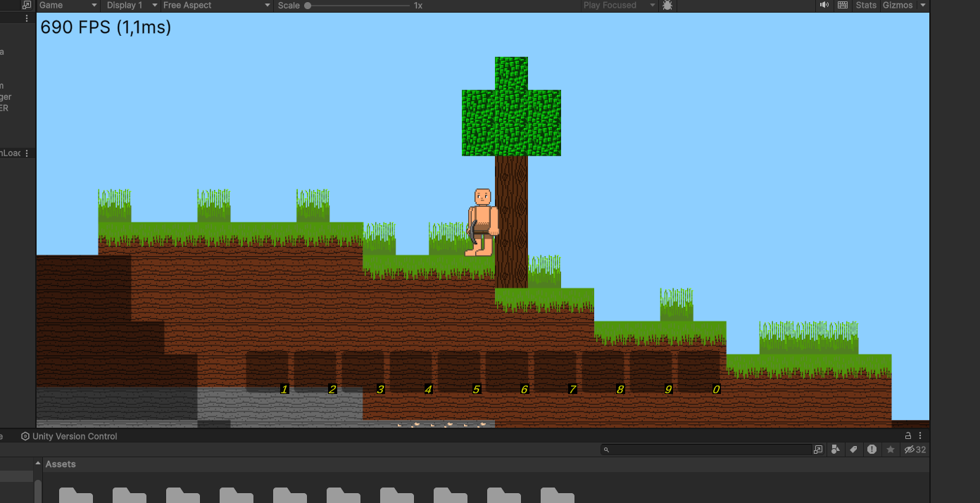Click the favorites star icon above Assets

pos(890,450)
